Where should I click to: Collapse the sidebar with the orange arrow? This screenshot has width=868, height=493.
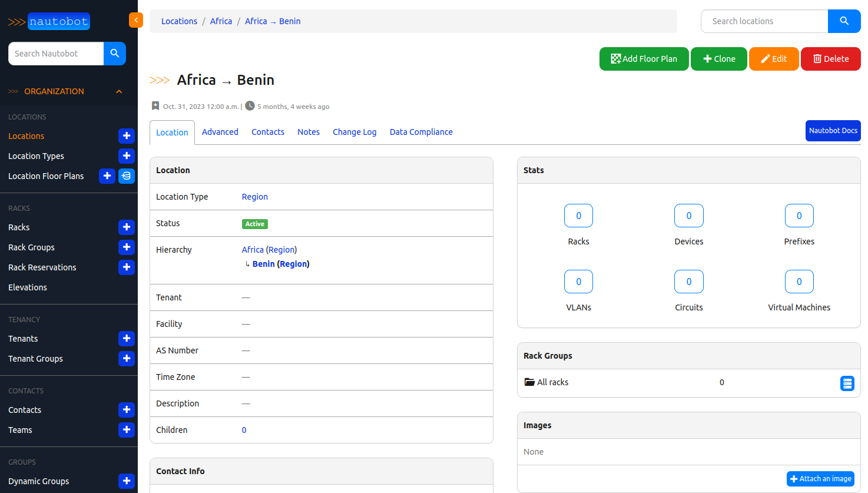pos(136,20)
